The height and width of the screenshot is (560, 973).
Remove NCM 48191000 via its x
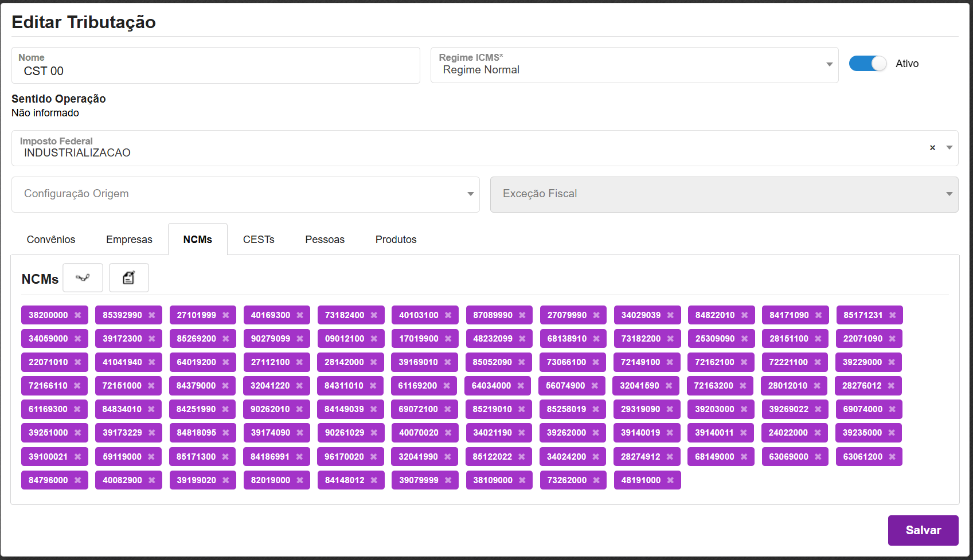[x=670, y=480]
